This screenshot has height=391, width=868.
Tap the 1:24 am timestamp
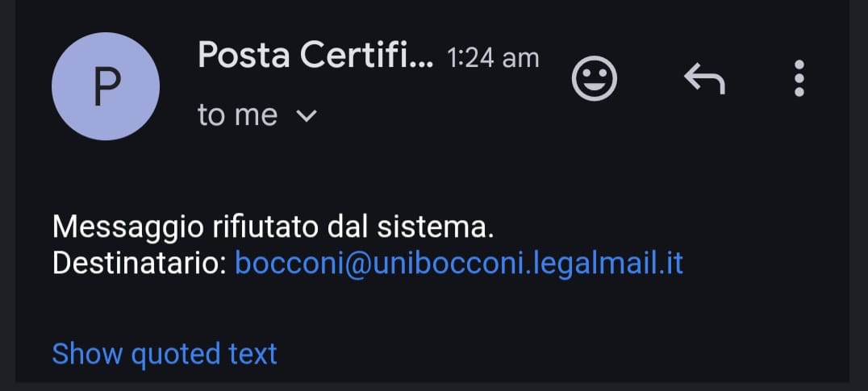(493, 58)
